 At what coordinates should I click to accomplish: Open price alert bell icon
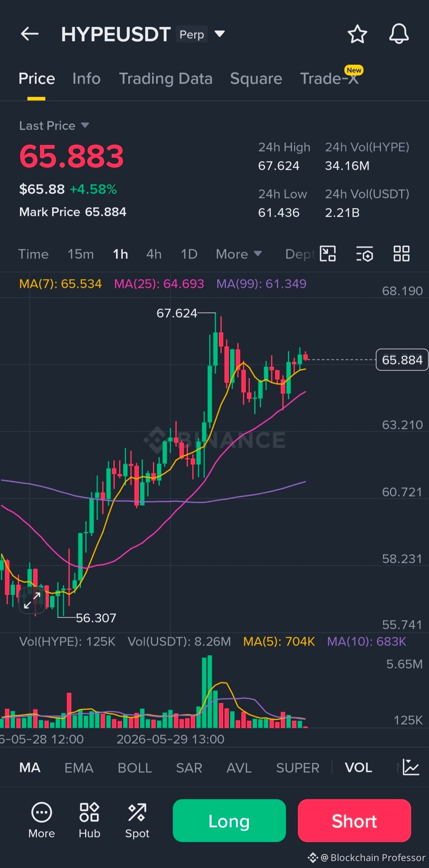399,34
